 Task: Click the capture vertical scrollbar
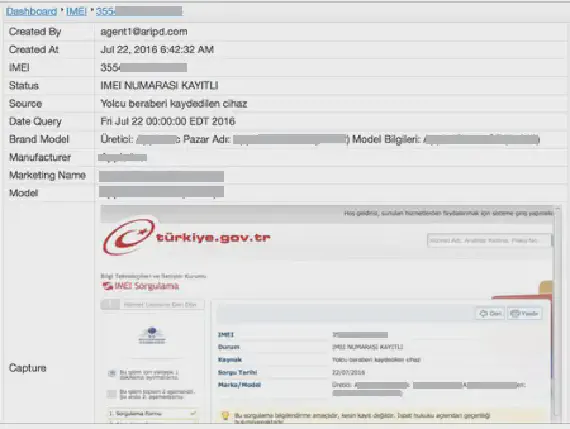tap(558, 312)
